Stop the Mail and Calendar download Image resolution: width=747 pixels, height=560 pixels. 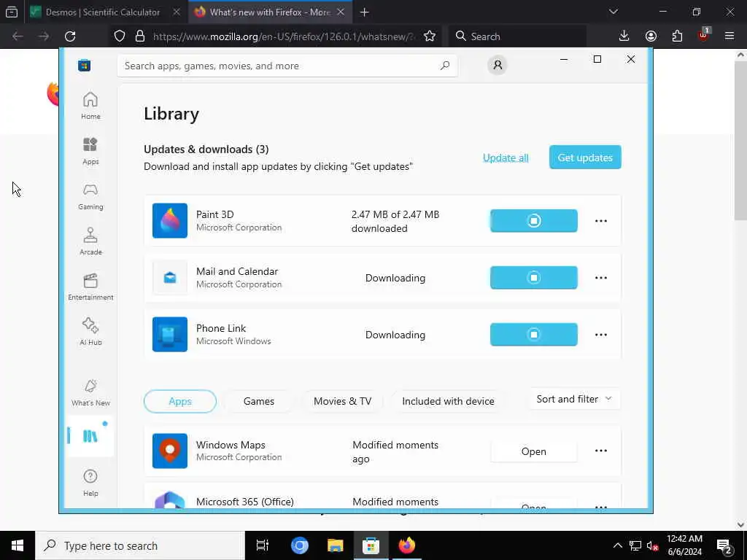tap(533, 278)
